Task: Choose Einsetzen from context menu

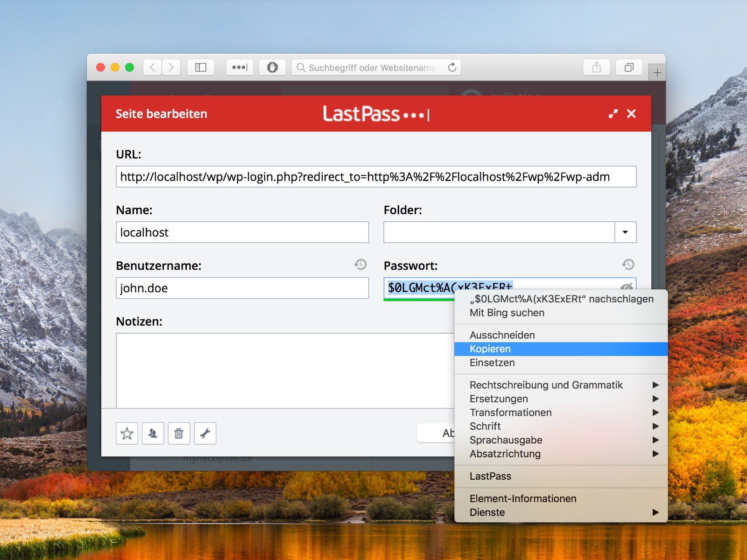Action: click(561, 363)
